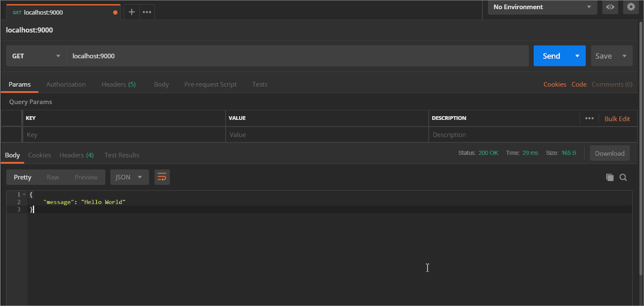
Task: Click the request URL input field
Action: click(298, 56)
